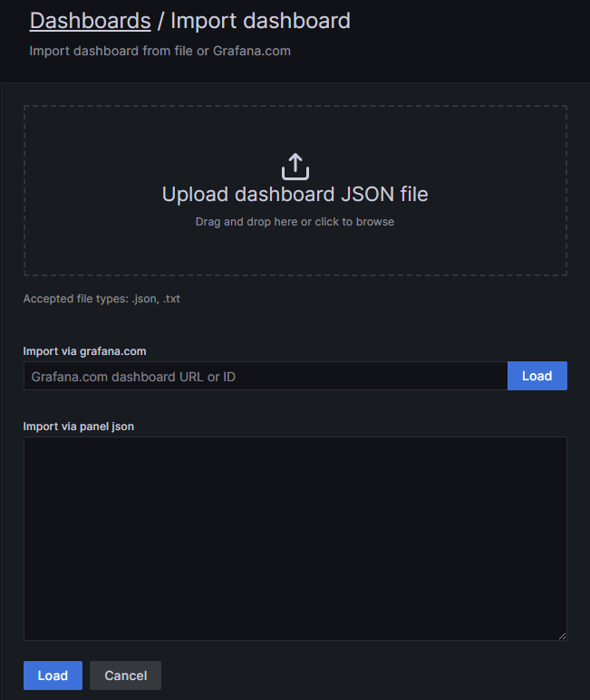Focus the Grafana.com dashboard URL or ID field
Viewport: 590px width, 700px height.
[266, 377]
